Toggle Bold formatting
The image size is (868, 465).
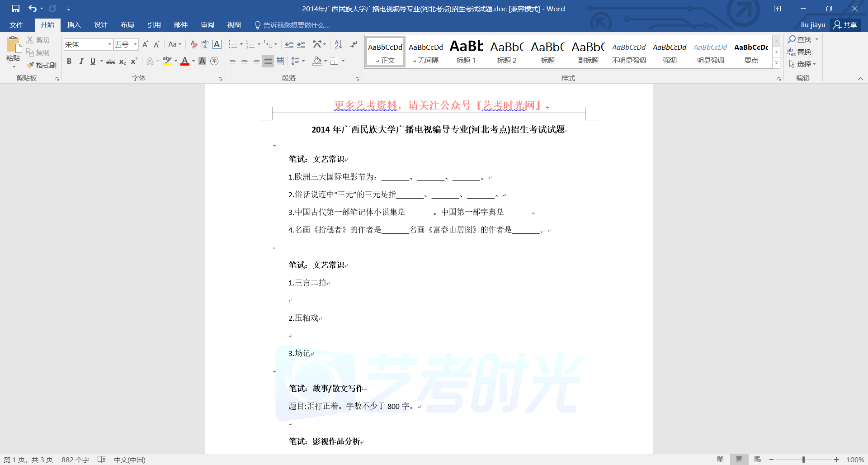click(x=69, y=61)
